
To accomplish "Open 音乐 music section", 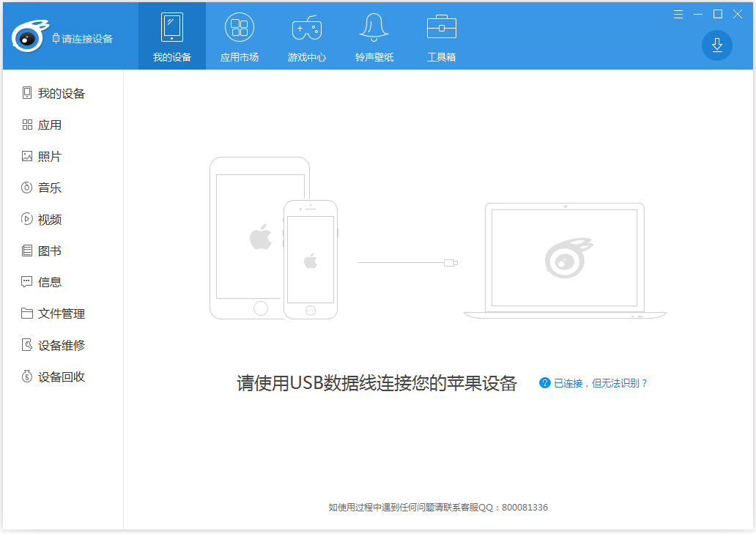I will point(50,188).
